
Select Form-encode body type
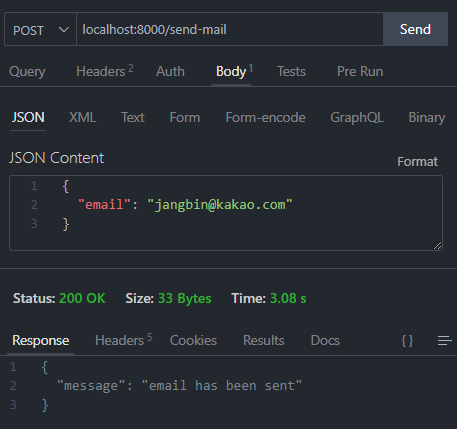[x=265, y=117]
